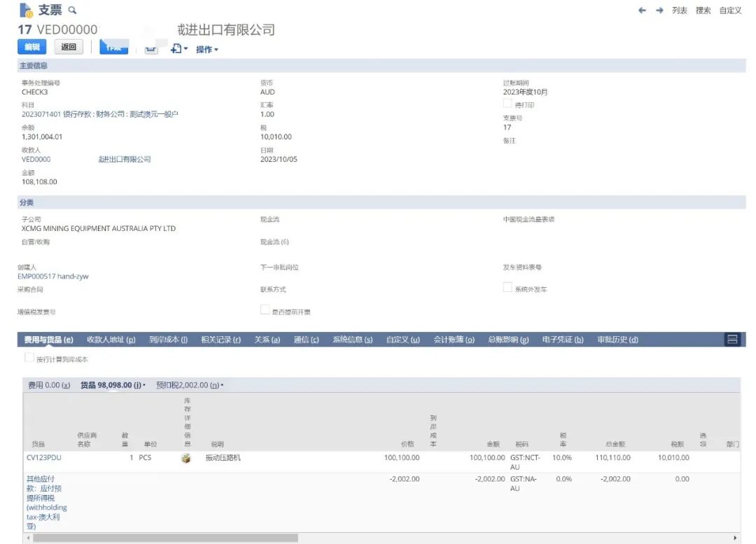Click the print icon in toolbar
The image size is (756, 544).
point(151,49)
